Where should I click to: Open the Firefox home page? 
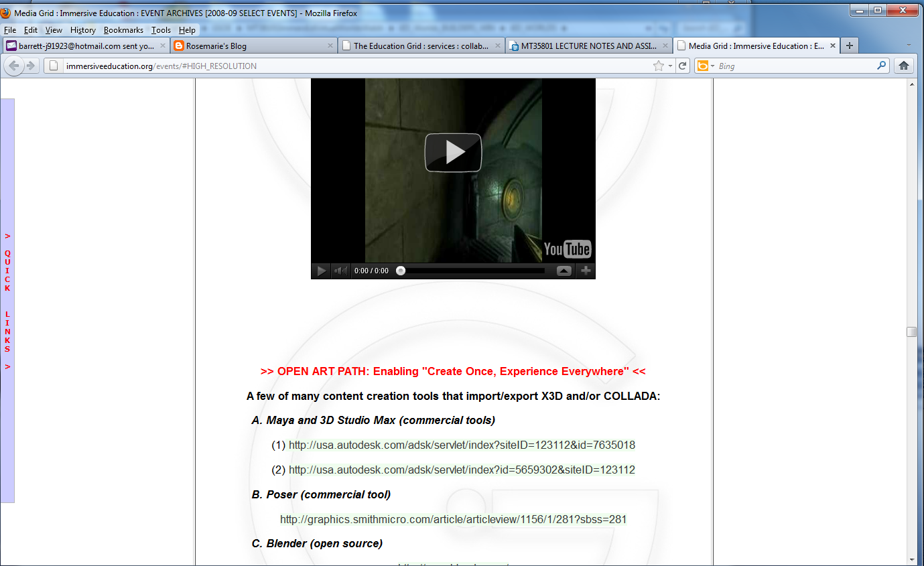[x=904, y=66]
